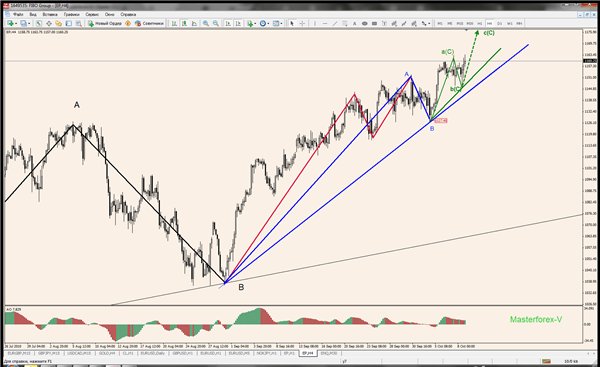Open the Файл menu
This screenshot has height=367, width=600.
[18, 15]
